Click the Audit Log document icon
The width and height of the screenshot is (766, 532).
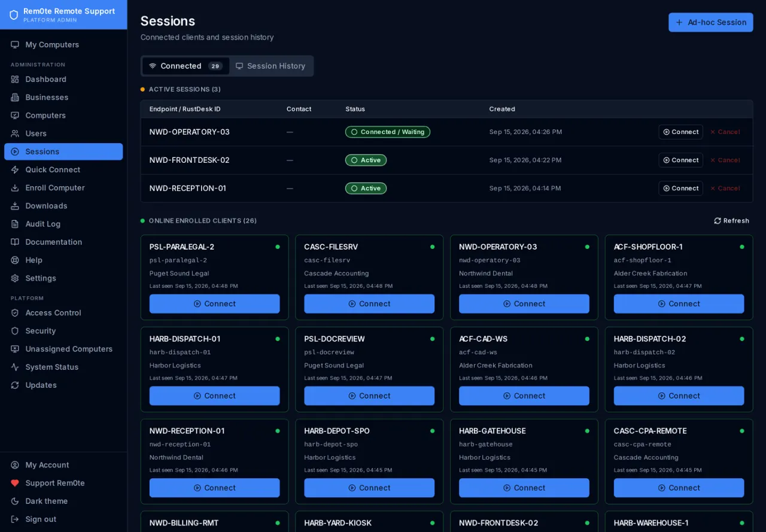(x=15, y=224)
